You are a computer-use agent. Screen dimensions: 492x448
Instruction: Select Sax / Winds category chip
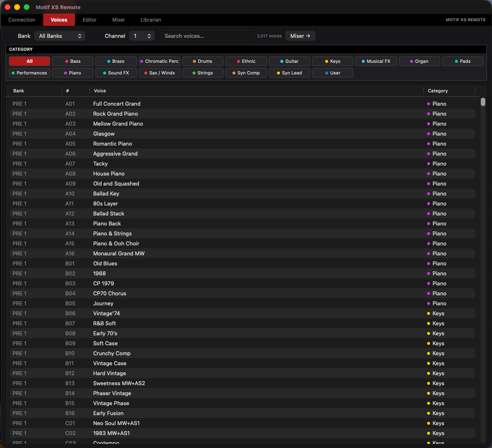click(x=159, y=73)
